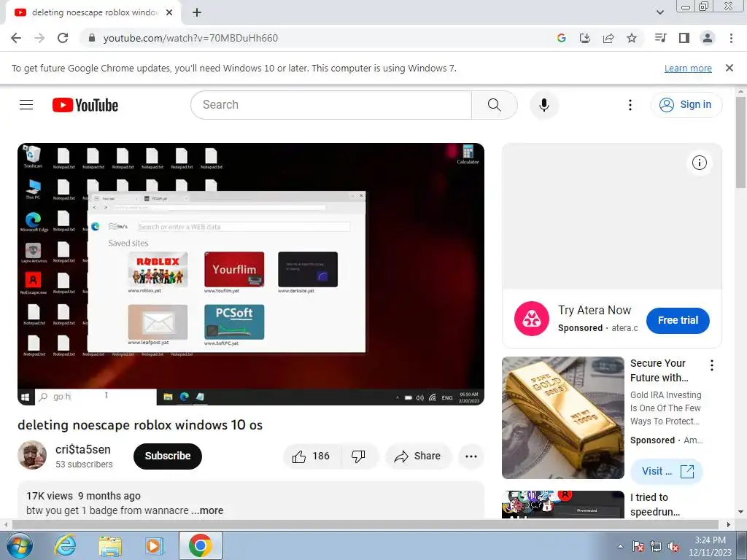Open the cri$ta5sen channel name link
This screenshot has width=747, height=560.
click(83, 449)
